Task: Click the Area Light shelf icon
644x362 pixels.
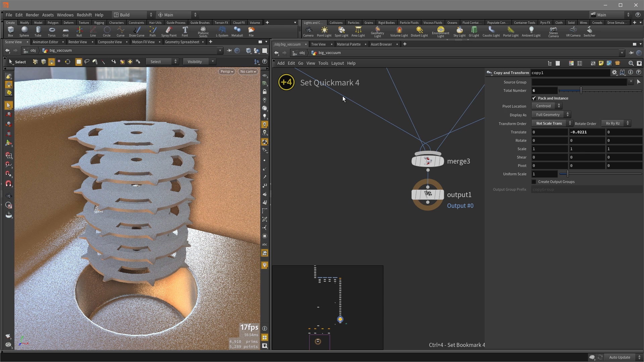Action: pos(358,31)
